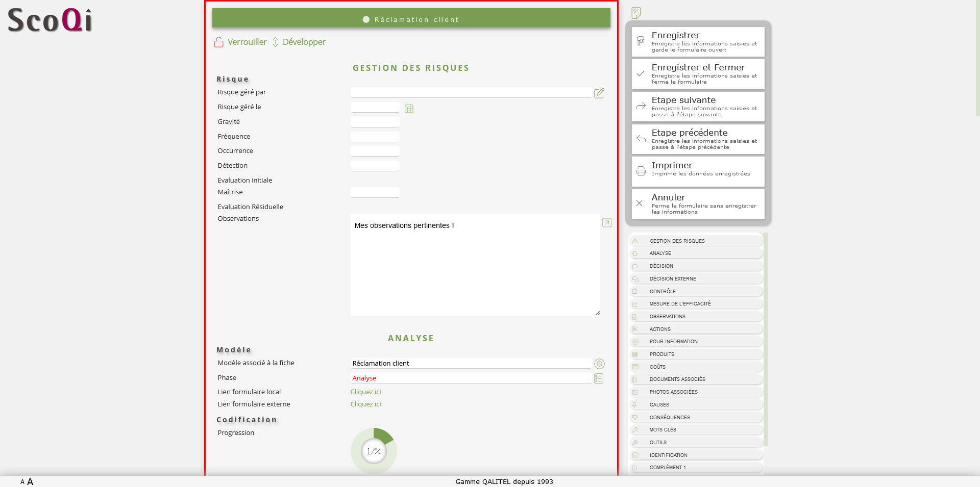Click the Contrôle section icon
Image resolution: width=980 pixels, height=487 pixels.
pos(635,292)
